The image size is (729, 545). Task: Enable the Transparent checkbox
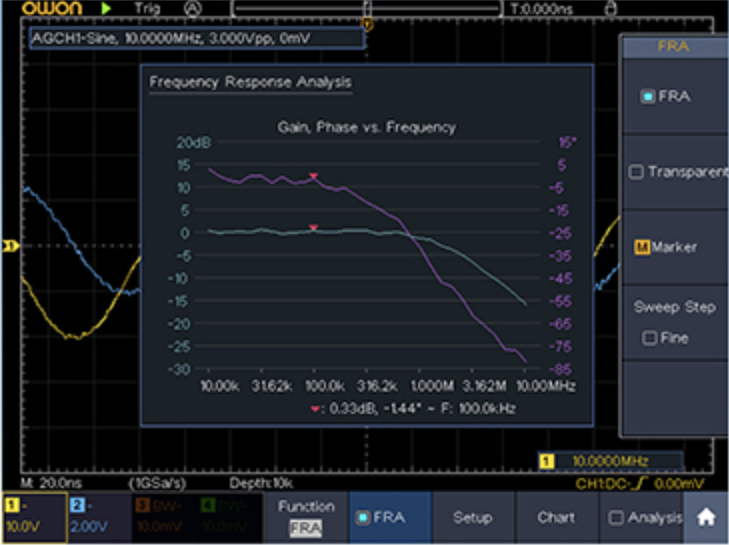click(636, 172)
